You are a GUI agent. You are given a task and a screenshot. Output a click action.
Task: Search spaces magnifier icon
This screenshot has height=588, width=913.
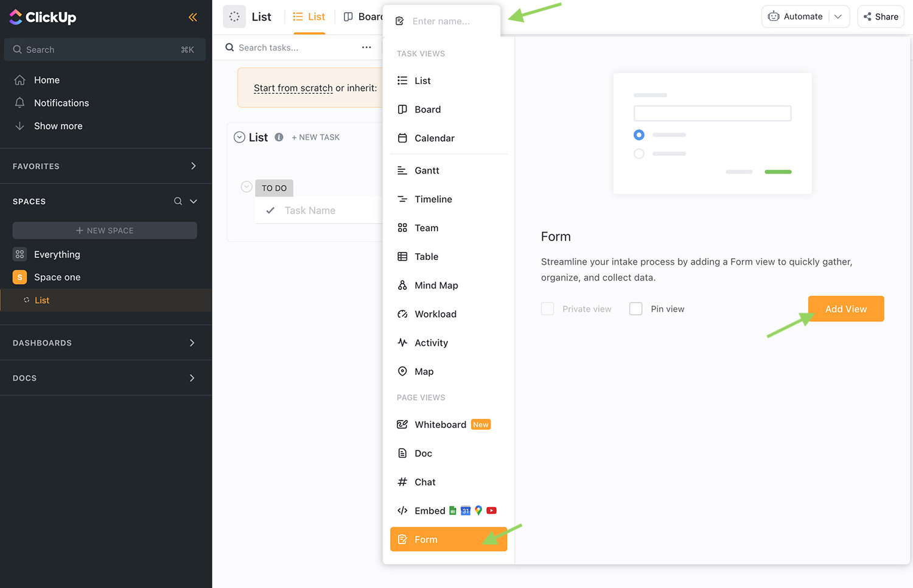178,201
